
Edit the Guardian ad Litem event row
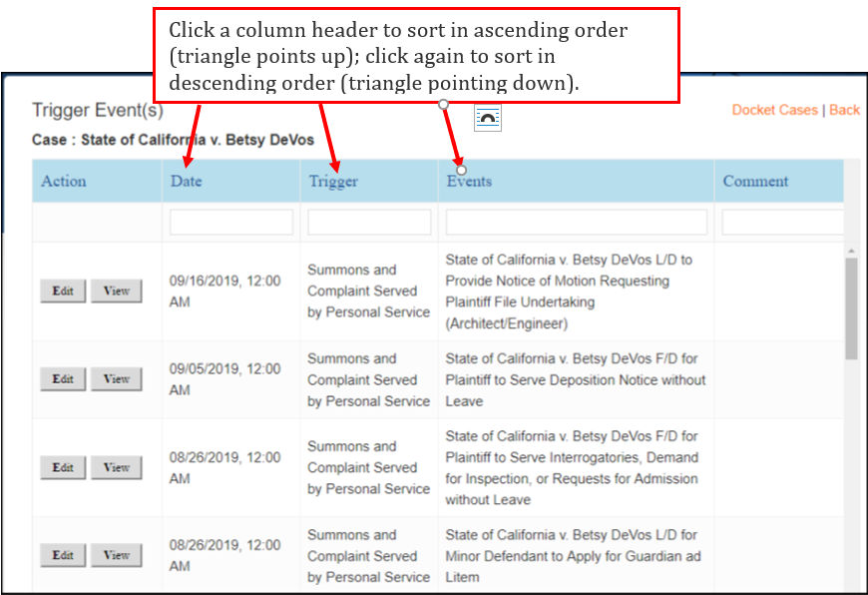[63, 555]
